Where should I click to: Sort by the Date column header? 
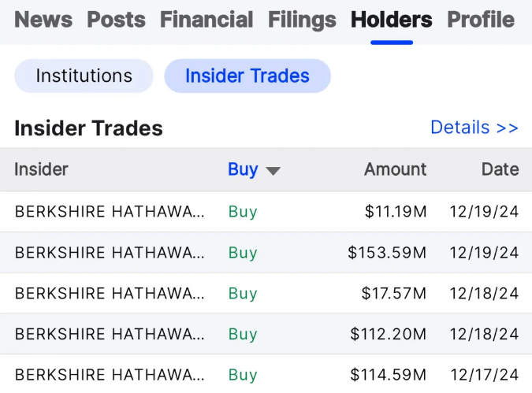[x=500, y=169]
